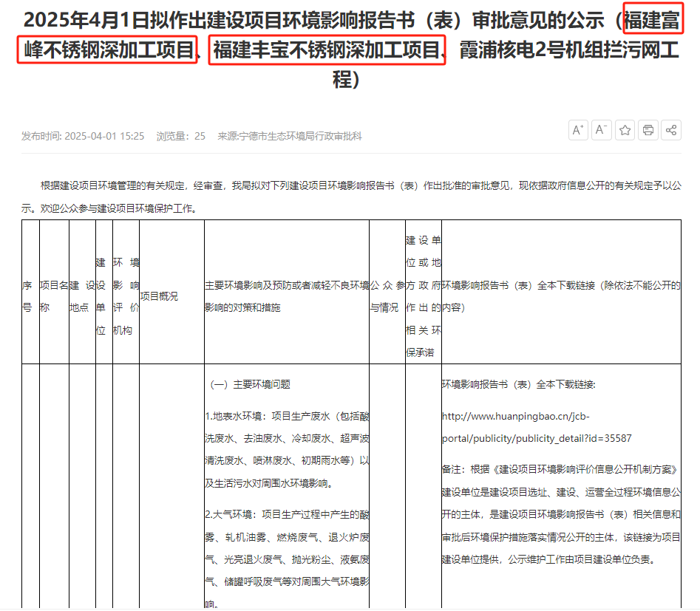Click the 备注 note paragraph about 信息公开机制方案

561,515
